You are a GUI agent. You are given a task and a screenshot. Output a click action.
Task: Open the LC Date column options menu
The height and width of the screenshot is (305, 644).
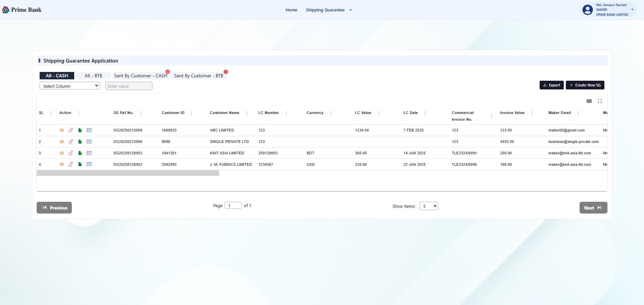(425, 113)
